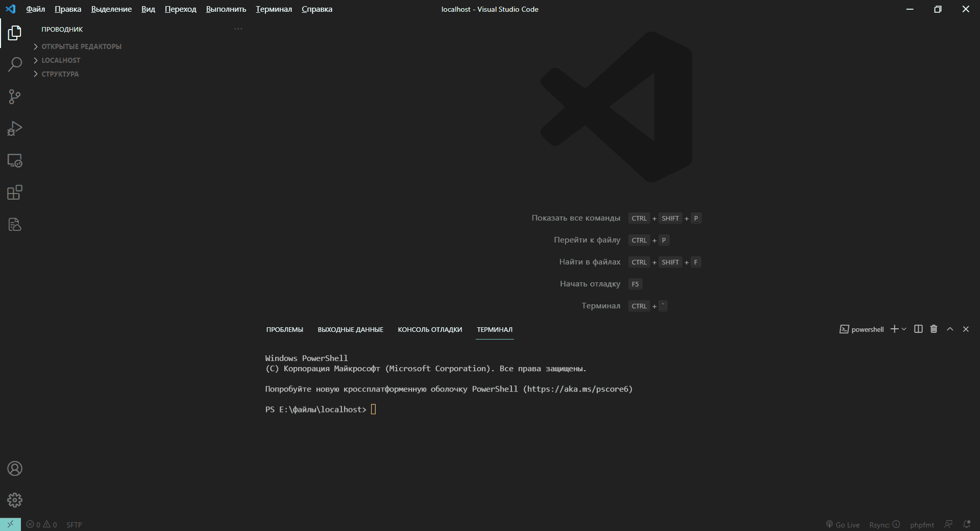Start Go Live server in status bar

click(x=843, y=525)
